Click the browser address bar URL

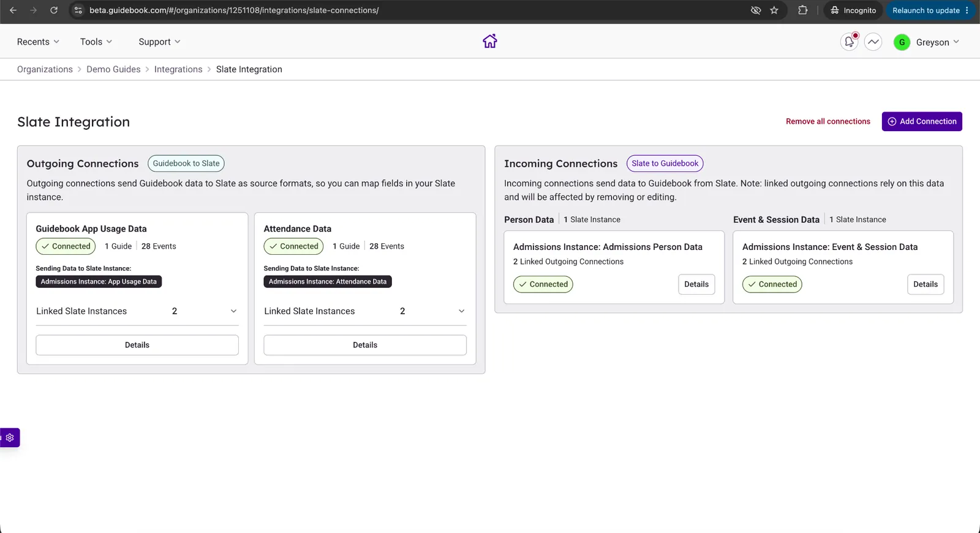[234, 10]
